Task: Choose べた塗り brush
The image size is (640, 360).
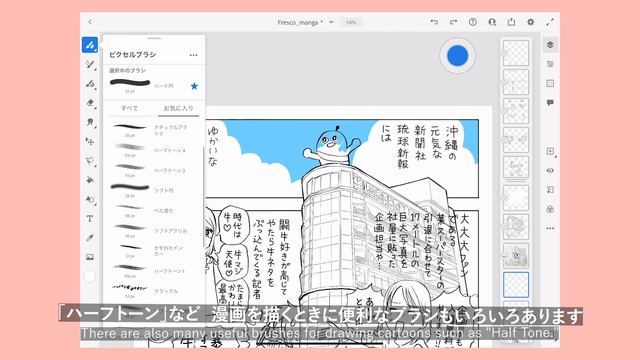Action: (x=153, y=210)
